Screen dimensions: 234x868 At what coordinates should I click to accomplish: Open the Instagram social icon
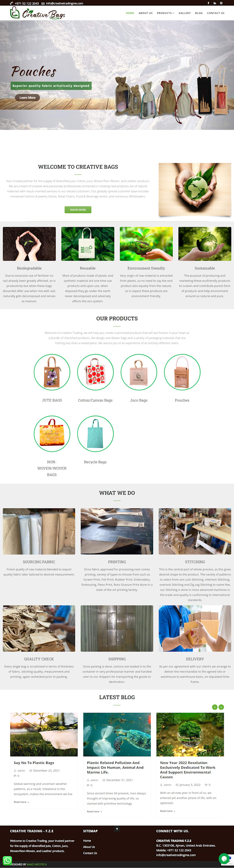[221, 3]
